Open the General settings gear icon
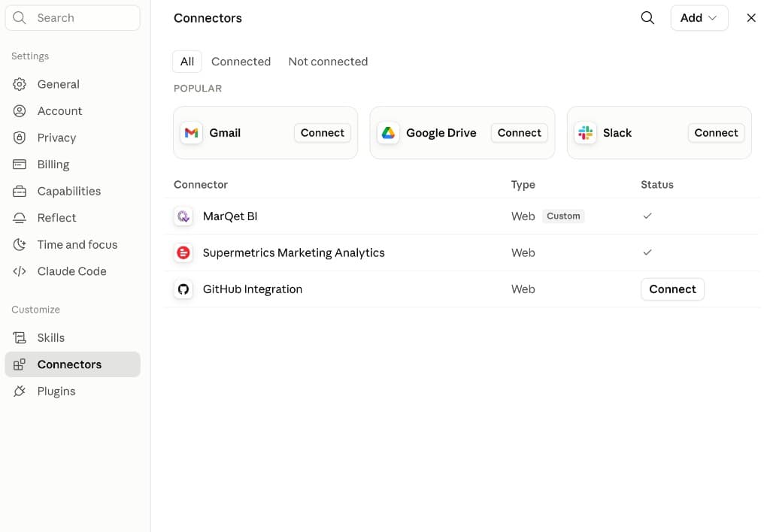Viewport: 770px width, 532px height. tap(19, 84)
